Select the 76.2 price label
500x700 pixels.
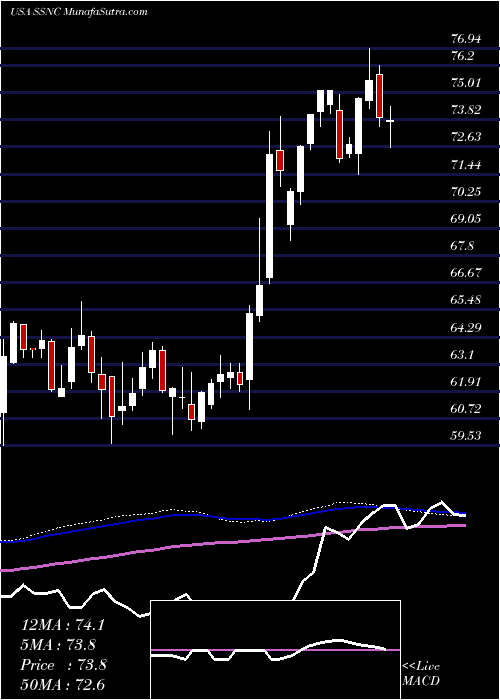point(462,56)
